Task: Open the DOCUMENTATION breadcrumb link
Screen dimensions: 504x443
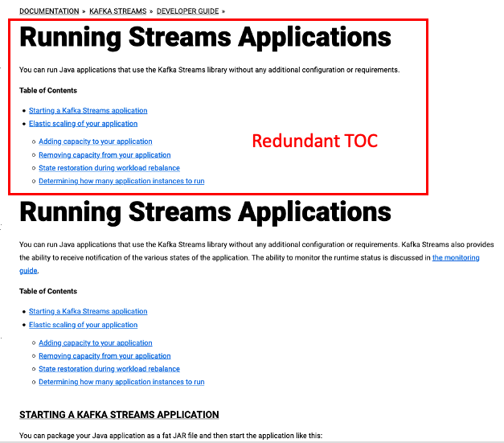Action: point(49,11)
